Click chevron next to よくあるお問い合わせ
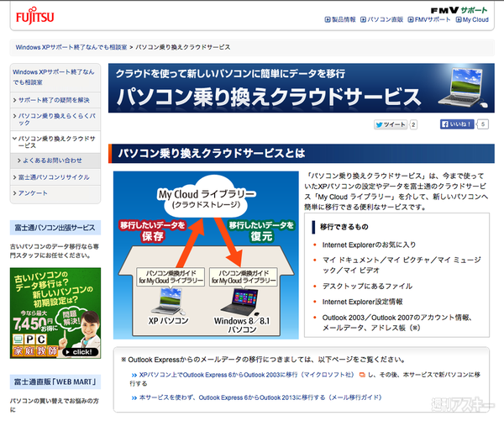Viewport: 504px width, 421px height. click(x=19, y=161)
